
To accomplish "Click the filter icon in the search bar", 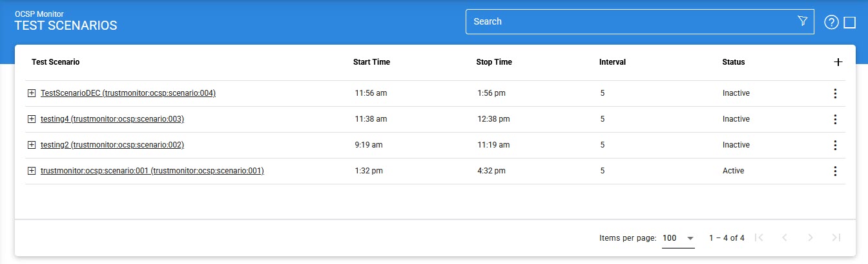I will [x=803, y=21].
